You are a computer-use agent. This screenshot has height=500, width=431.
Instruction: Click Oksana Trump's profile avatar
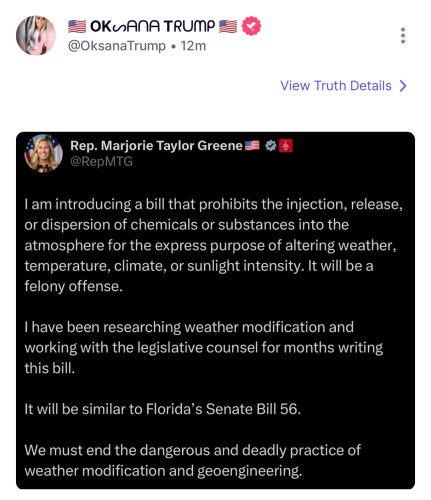coord(36,35)
